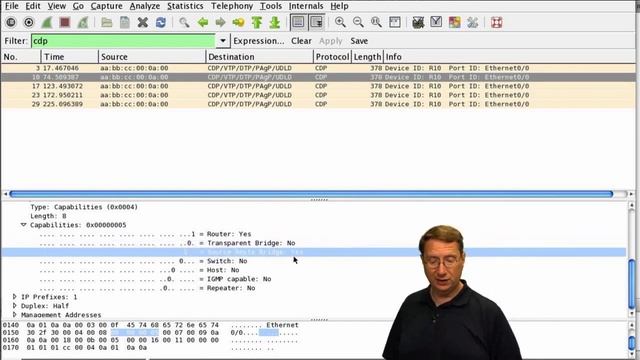Open the Telephony menu
The width and height of the screenshot is (640, 360).
pyautogui.click(x=232, y=6)
